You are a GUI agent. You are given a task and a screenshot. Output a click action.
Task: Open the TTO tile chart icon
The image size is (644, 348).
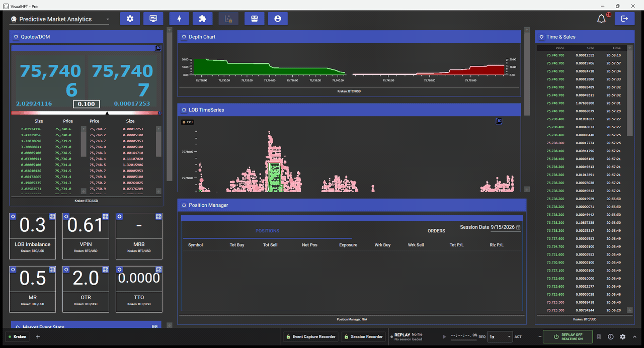158,270
